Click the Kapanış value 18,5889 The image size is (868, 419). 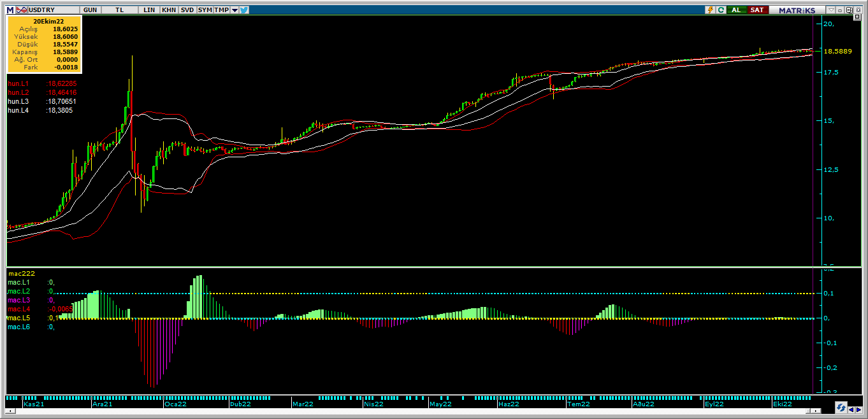pyautogui.click(x=66, y=52)
